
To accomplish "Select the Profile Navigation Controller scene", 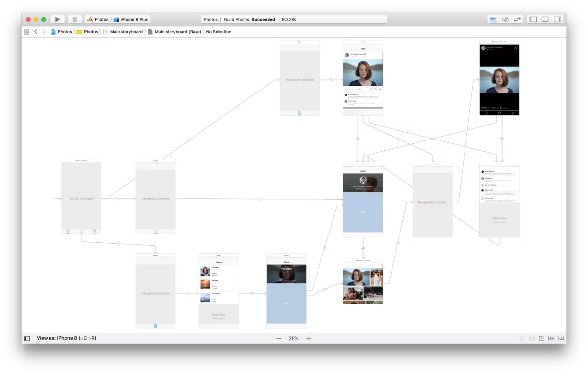I will pos(155,197).
